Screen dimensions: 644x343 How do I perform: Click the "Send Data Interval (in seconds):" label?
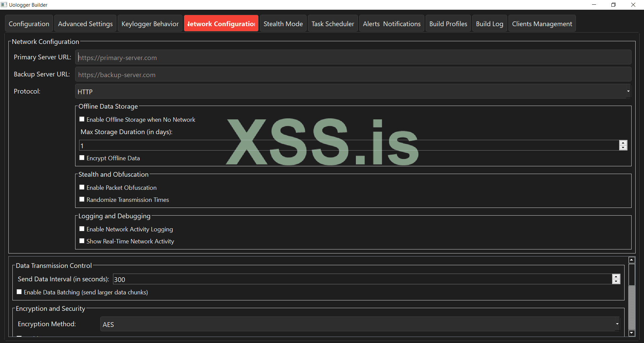[x=63, y=279]
